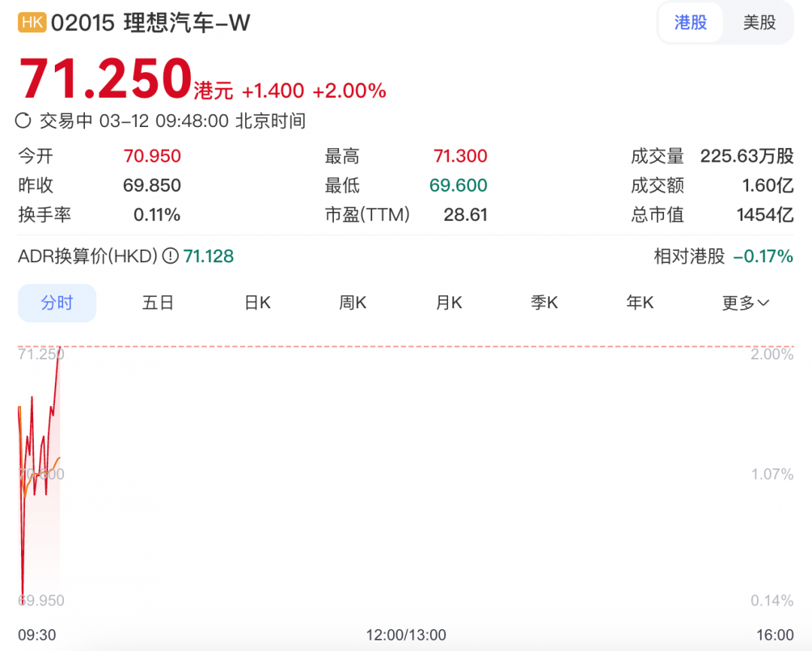Viewport: 812px width, 651px height.
Task: Click the 最低 value 69.600
Action: tap(459, 186)
